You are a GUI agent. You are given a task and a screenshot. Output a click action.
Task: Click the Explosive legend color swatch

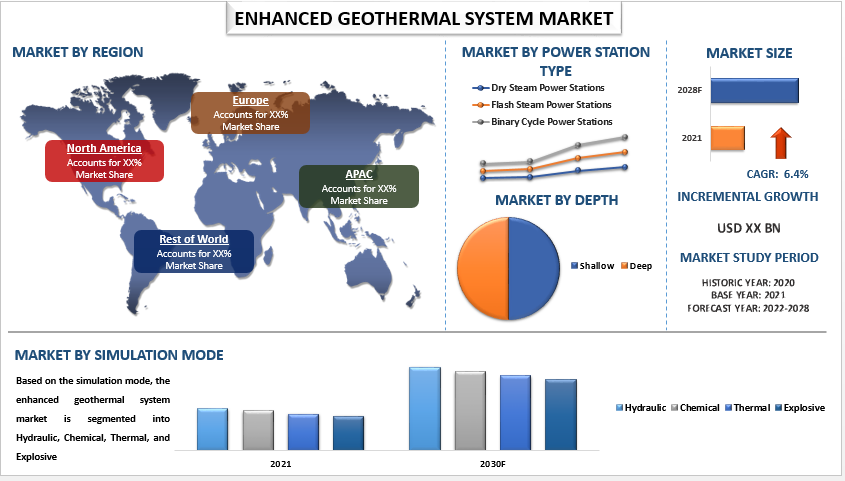(778, 408)
